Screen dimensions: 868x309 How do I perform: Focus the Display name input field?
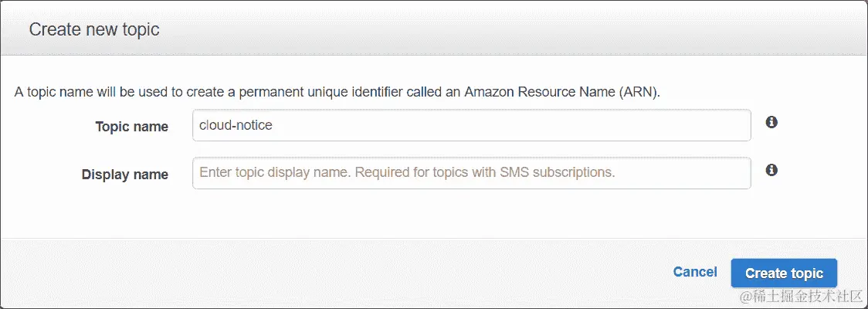pos(472,173)
